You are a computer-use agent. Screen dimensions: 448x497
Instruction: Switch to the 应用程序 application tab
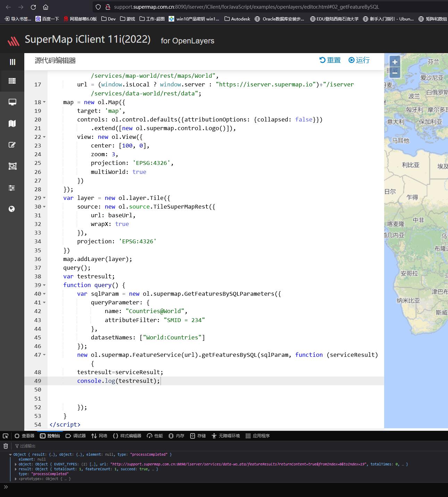(257, 436)
